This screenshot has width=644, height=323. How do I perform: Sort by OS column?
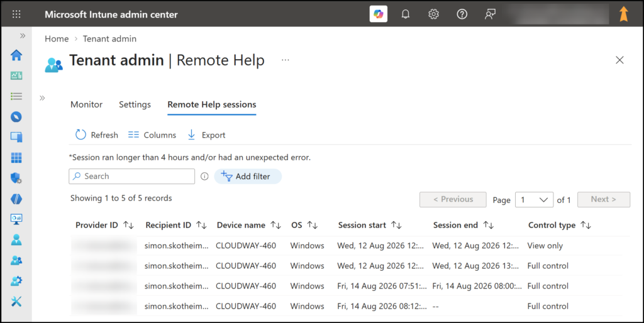pyautogui.click(x=304, y=226)
